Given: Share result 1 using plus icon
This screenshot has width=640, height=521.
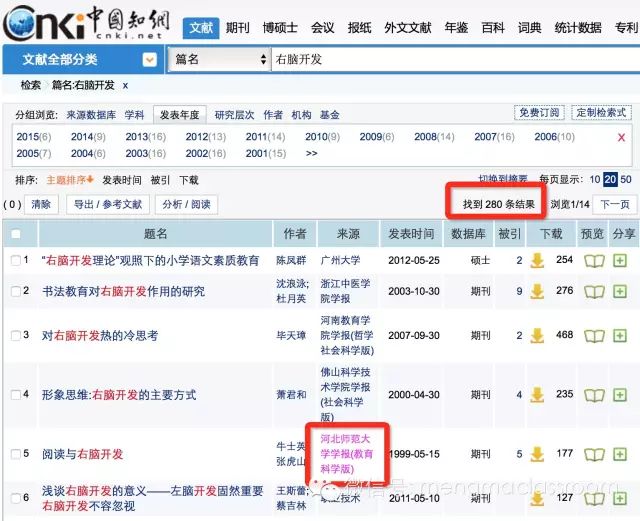Looking at the screenshot, I should [621, 260].
